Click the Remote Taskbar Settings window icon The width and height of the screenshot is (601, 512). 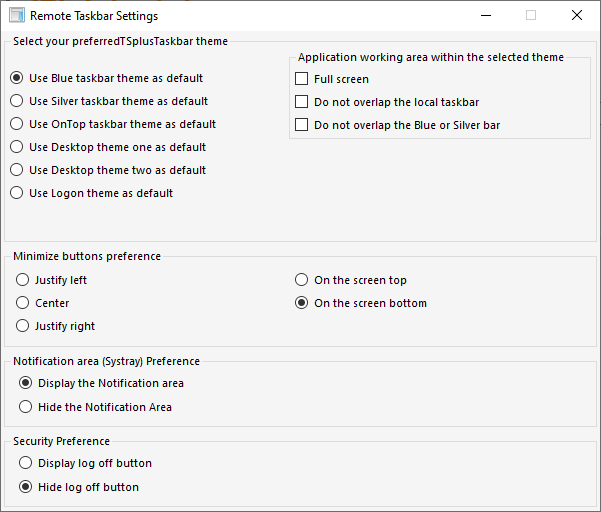[x=16, y=16]
